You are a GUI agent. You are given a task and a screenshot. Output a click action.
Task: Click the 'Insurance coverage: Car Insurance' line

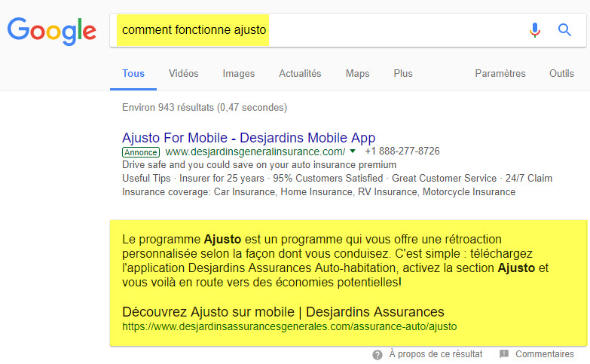coord(319,192)
